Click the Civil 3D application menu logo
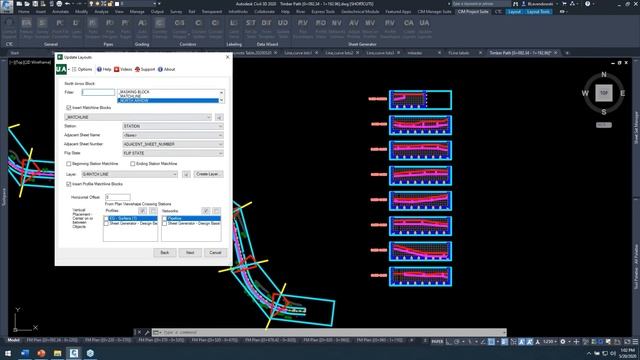This screenshot has height=360, width=640. tap(7, 7)
